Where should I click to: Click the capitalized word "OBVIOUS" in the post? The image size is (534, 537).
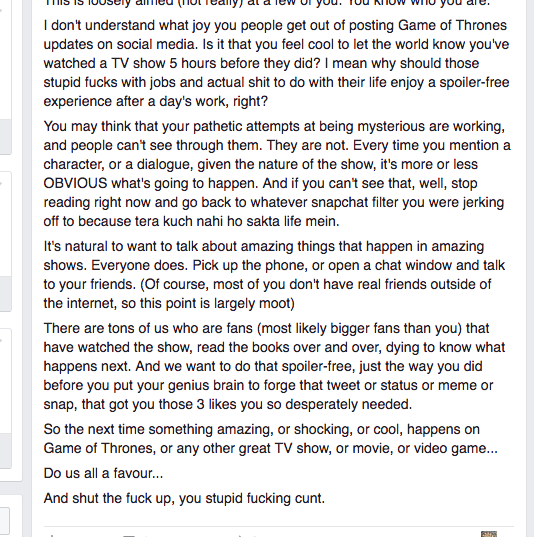click(75, 183)
